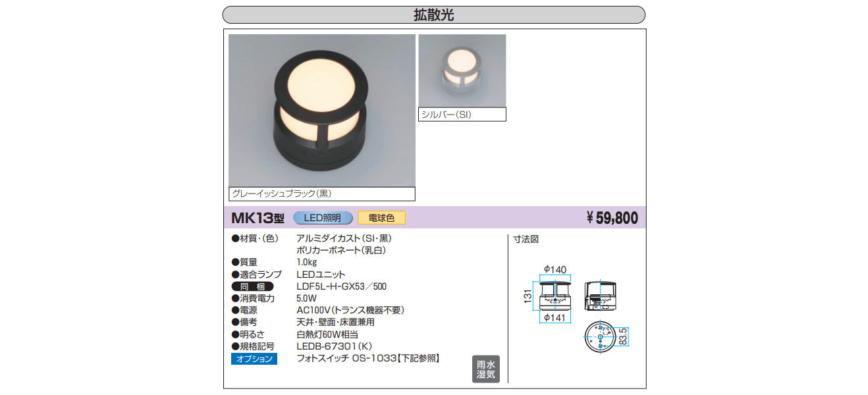Click the フォトスイッチ OS-1033 option text
This screenshot has height=395, width=868.
coord(367,359)
